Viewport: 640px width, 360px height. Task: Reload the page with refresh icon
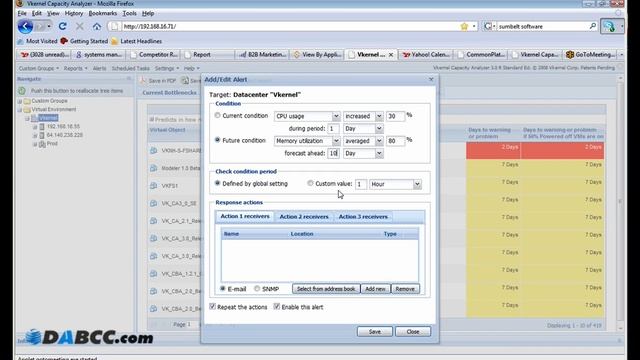pos(62,27)
